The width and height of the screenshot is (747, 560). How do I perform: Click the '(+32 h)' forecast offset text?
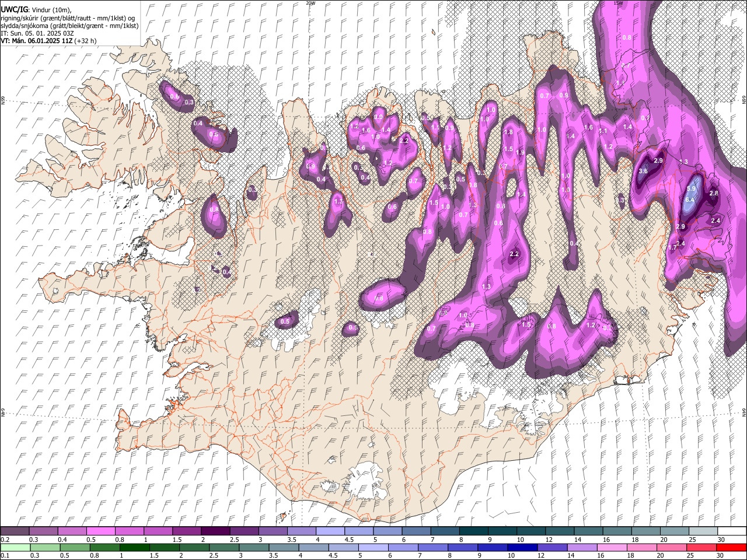(85, 41)
